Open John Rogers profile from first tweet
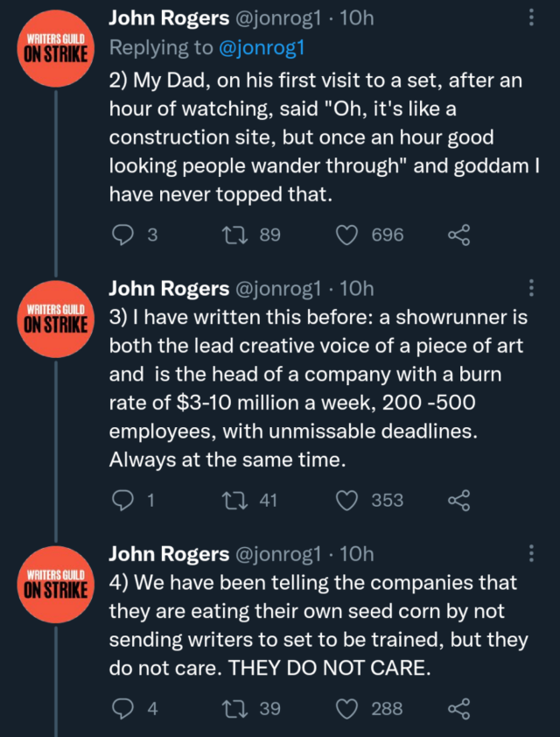This screenshot has width=560, height=737. click(x=168, y=18)
